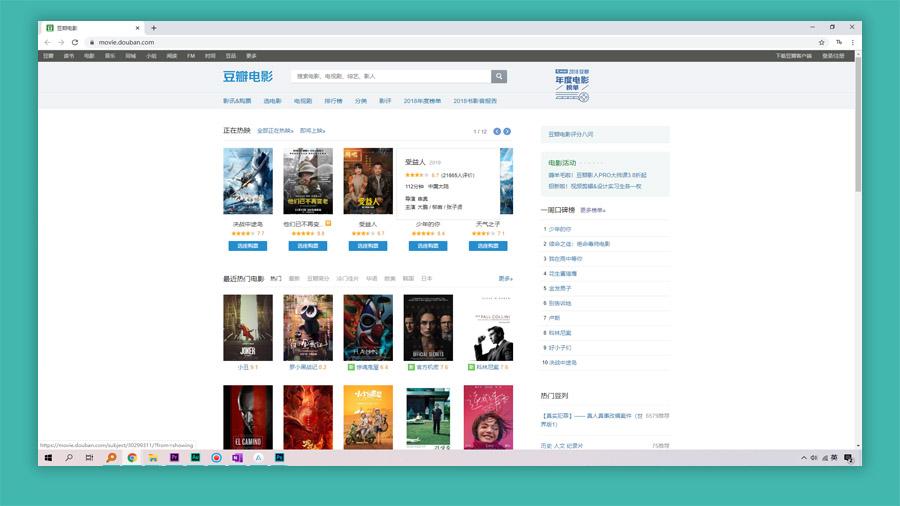Open 选电影 in the navigation bar
Viewport: 900px width, 506px height.
(272, 101)
